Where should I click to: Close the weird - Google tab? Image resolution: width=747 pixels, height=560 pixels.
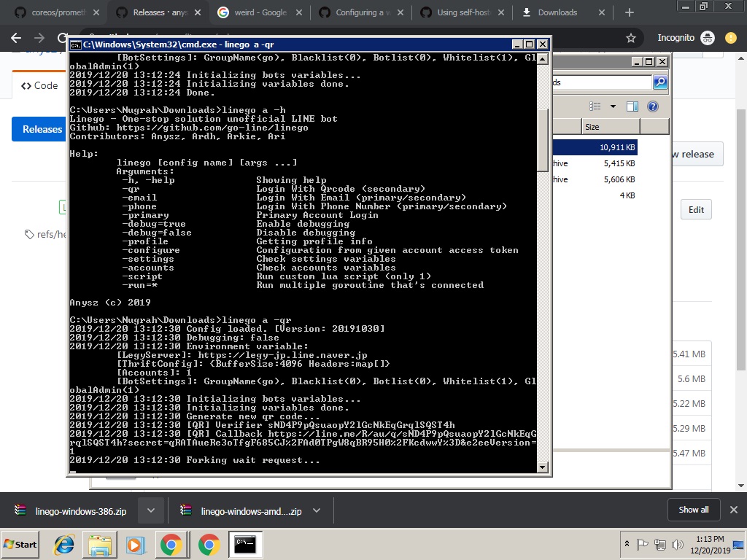299,13
